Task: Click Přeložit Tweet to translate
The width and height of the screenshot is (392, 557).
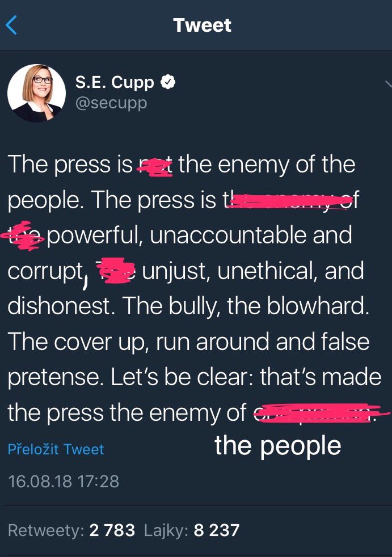Action: click(x=56, y=449)
